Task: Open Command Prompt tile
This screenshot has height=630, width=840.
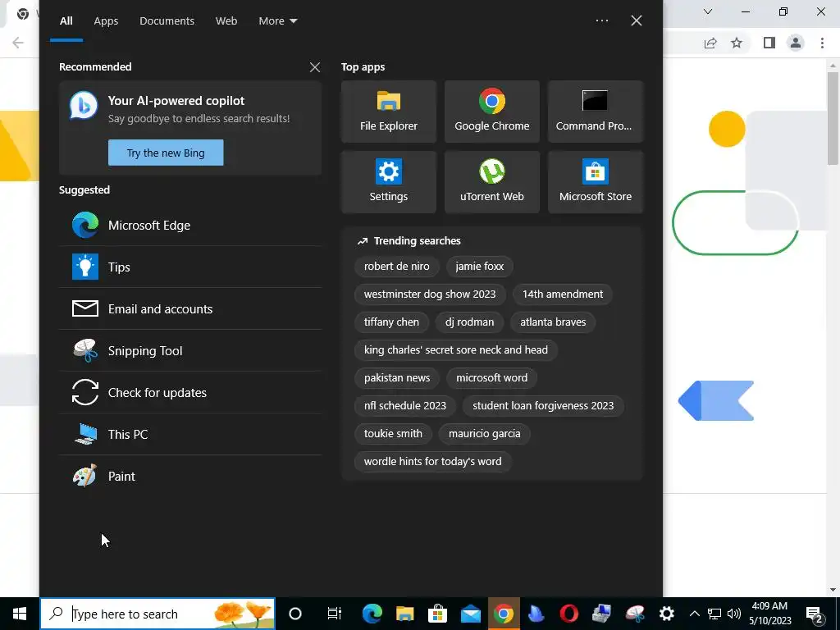Action: pos(596,112)
